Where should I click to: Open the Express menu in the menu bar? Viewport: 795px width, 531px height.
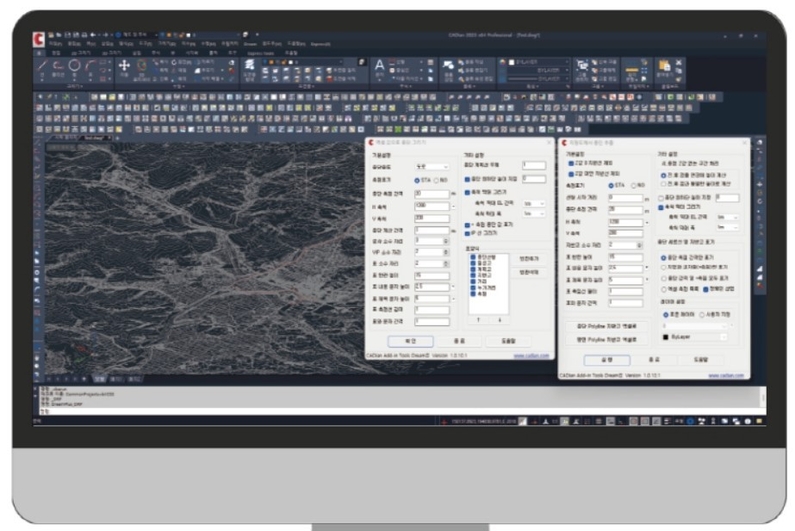pos(320,44)
